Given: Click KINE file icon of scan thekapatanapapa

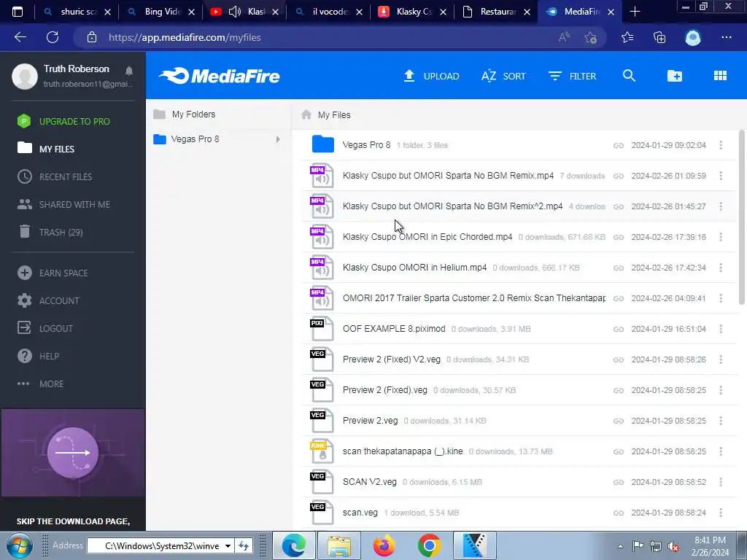Looking at the screenshot, I should pyautogui.click(x=322, y=451).
